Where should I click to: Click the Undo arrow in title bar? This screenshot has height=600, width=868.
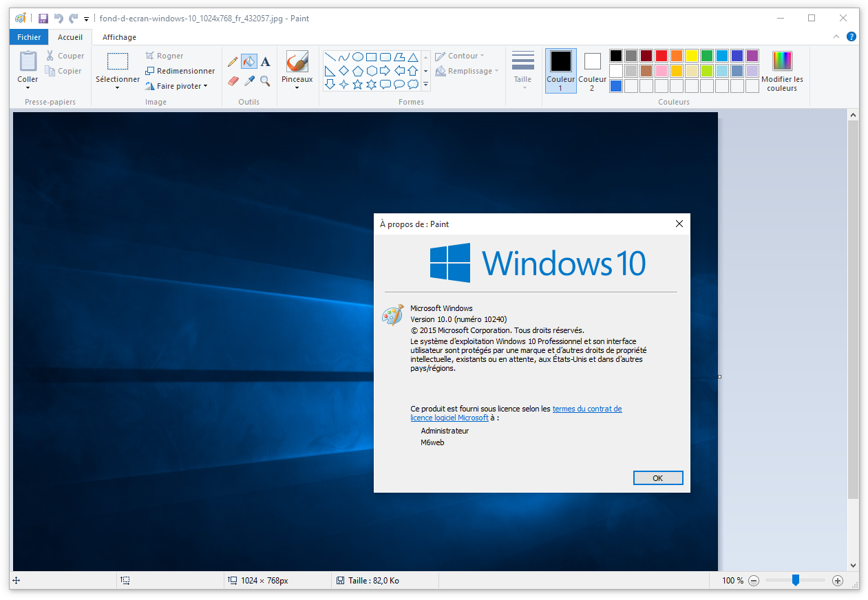click(x=59, y=19)
